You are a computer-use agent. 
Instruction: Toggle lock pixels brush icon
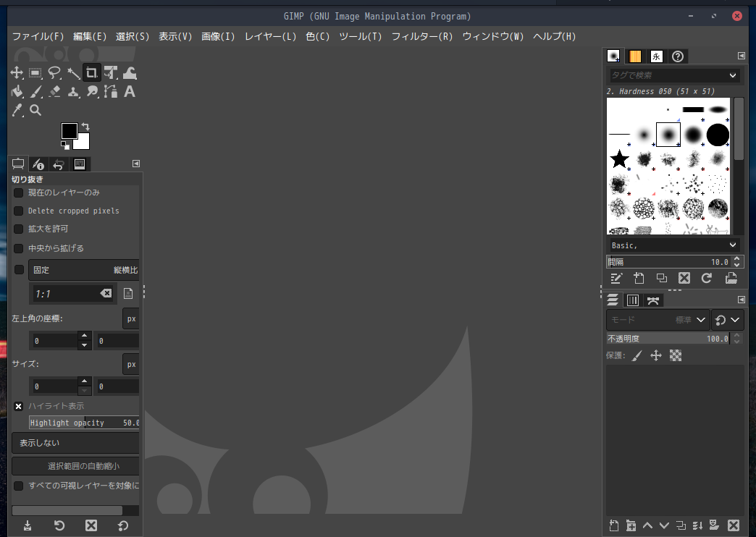coord(637,356)
